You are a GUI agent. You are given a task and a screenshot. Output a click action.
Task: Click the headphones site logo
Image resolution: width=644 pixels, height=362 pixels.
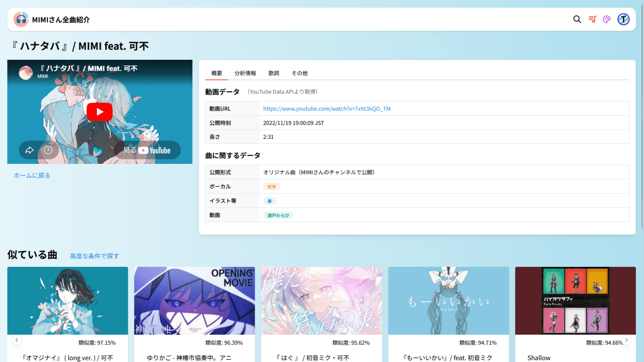pos(21,19)
